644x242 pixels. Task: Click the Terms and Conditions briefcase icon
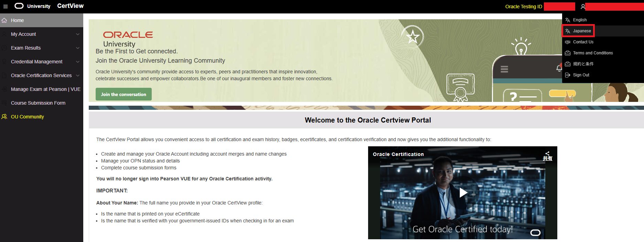click(x=568, y=53)
